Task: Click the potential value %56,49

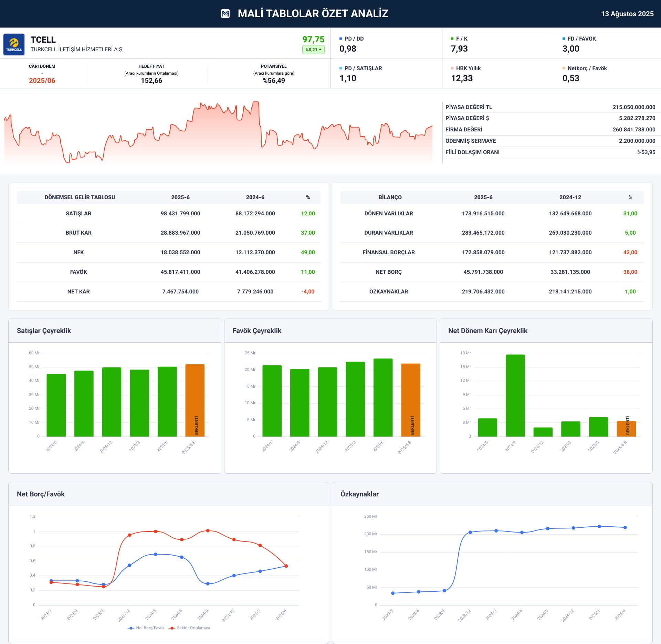Action: pyautogui.click(x=274, y=80)
